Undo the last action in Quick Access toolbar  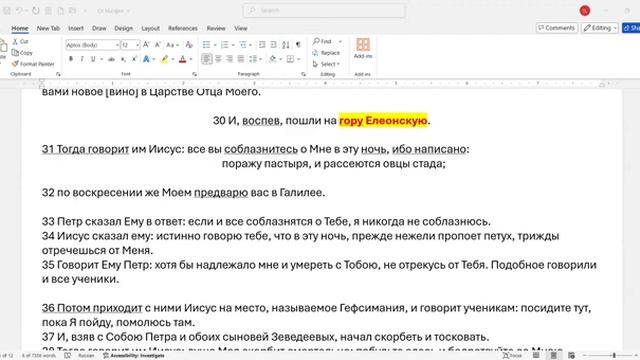[x=19, y=11]
